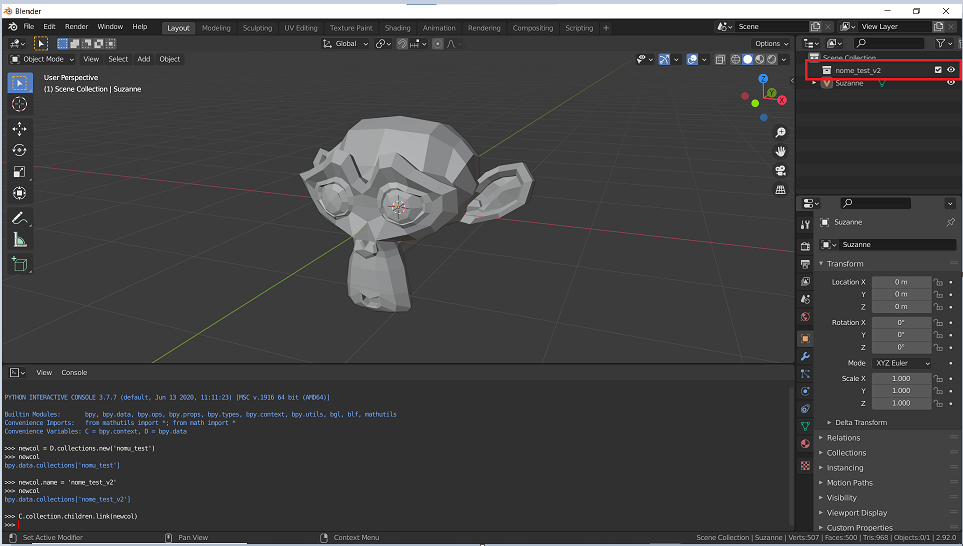The height and width of the screenshot is (546, 963).
Task: Open the View Layer properties tab
Action: click(805, 282)
